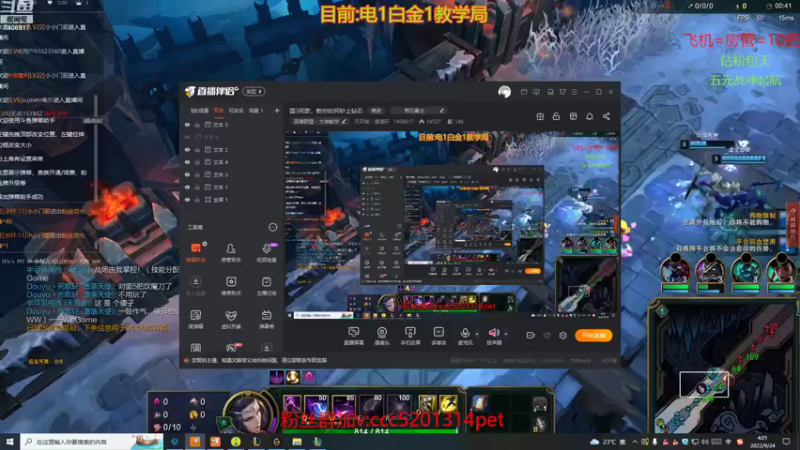Viewport: 800px width, 450px height.
Task: Select the 全屏 1 source row
Action: coord(232,199)
